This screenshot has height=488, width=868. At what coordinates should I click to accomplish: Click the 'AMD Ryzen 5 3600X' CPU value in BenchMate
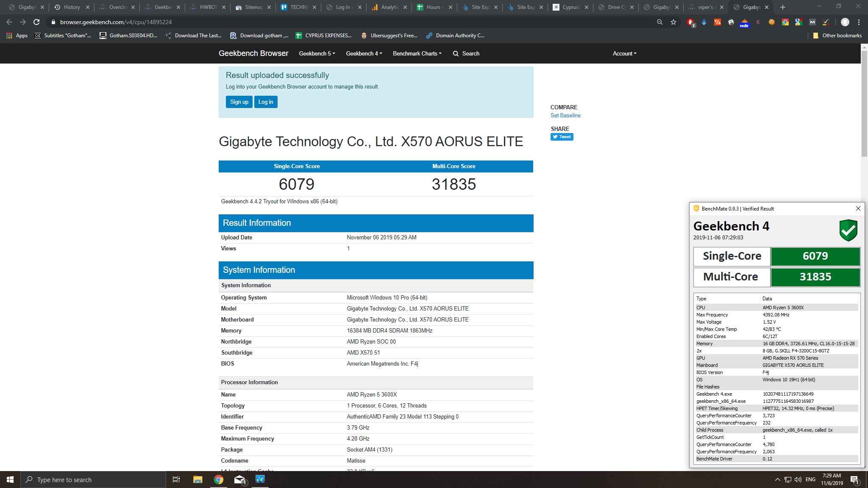[x=783, y=308]
